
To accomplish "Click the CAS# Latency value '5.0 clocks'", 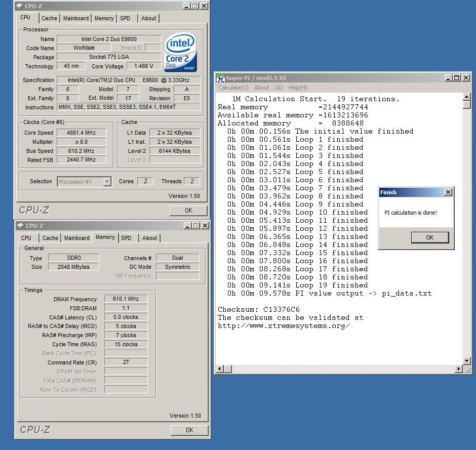I will click(126, 317).
